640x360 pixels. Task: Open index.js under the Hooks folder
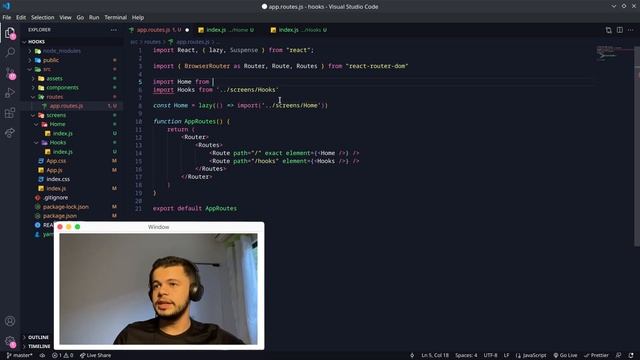coord(71,152)
